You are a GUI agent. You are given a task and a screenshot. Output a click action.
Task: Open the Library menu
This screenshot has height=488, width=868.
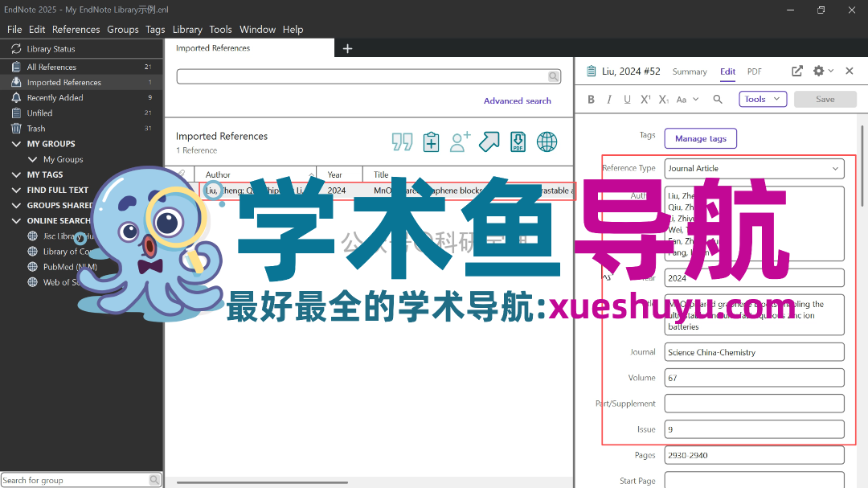(x=187, y=30)
